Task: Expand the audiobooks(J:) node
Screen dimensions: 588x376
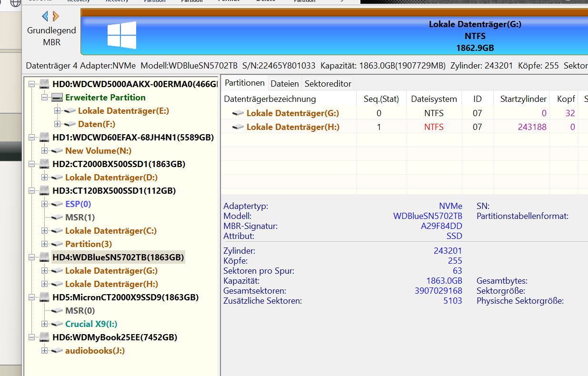Action: [45, 351]
